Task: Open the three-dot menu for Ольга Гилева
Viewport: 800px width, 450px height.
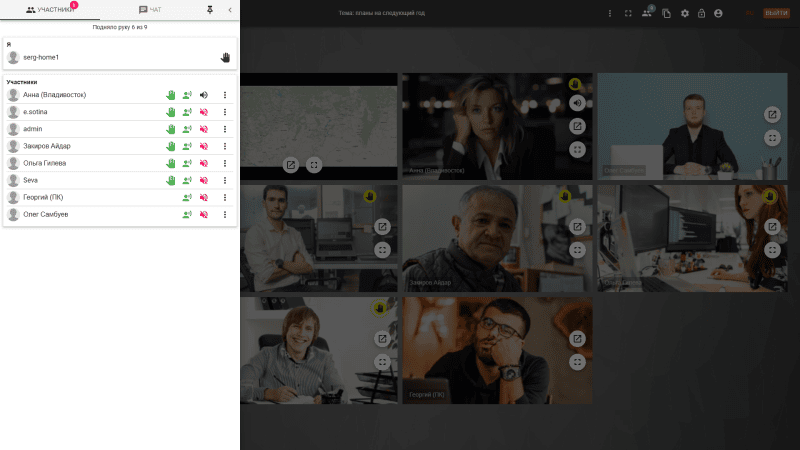Action: 225,163
